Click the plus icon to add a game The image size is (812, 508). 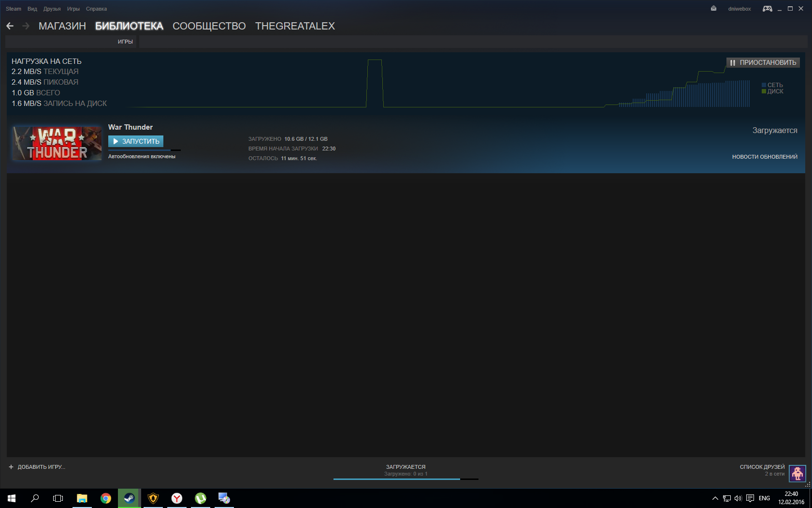click(x=11, y=467)
